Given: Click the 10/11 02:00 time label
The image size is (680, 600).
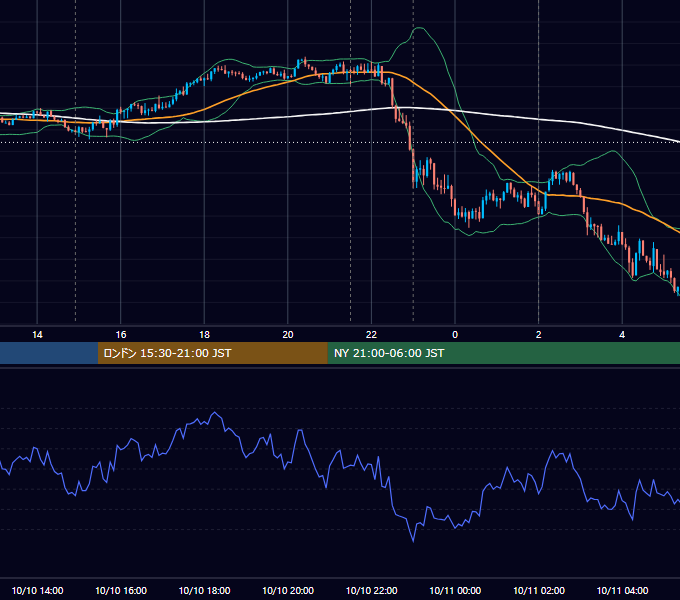Looking at the screenshot, I should click(539, 590).
